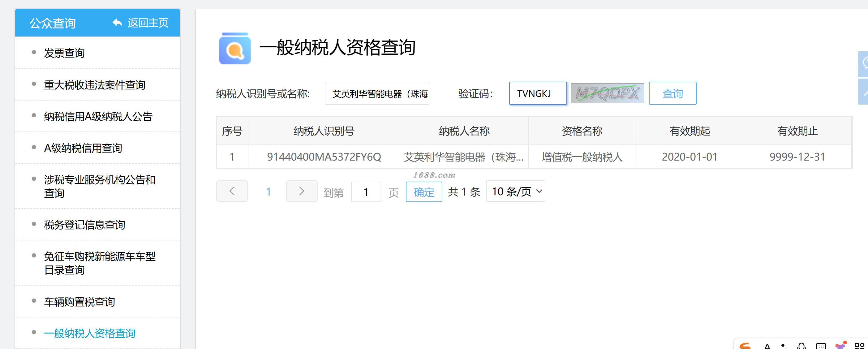Open the IME toolbox grid icon
868x349 pixels.
point(860,346)
